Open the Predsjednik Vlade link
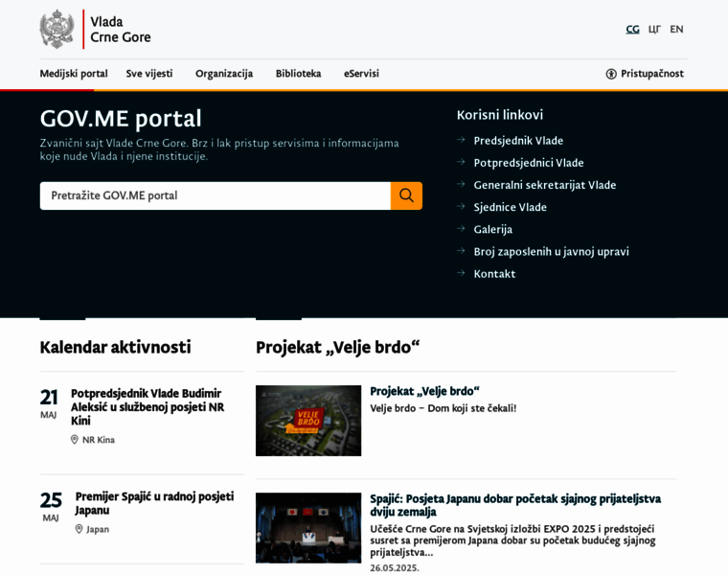 click(x=518, y=140)
